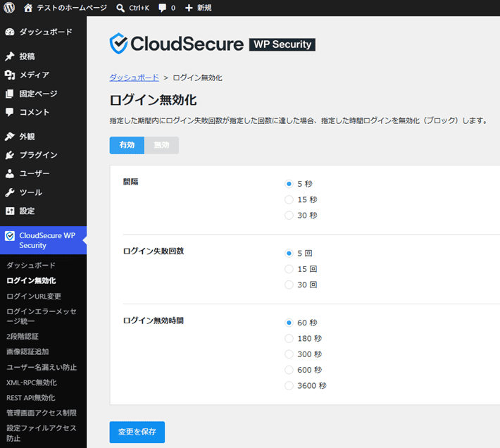Select 5 回 login failure count
Screen dimensions: 500x448
(x=289, y=253)
